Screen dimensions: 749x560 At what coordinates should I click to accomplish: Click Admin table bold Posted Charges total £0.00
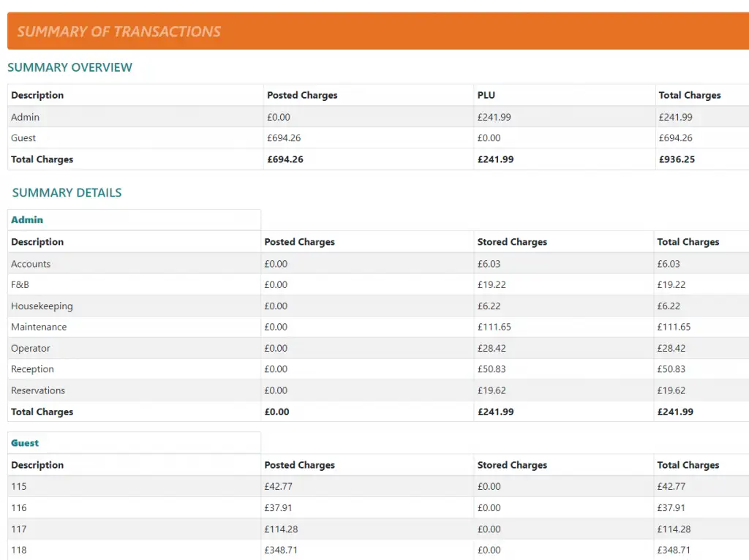(x=277, y=412)
